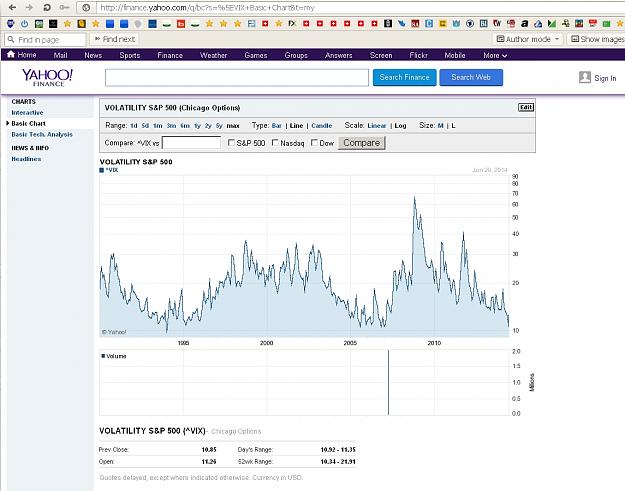The image size is (625, 491).
Task: Open the 'CW' bookmark icon
Action: coord(497,24)
